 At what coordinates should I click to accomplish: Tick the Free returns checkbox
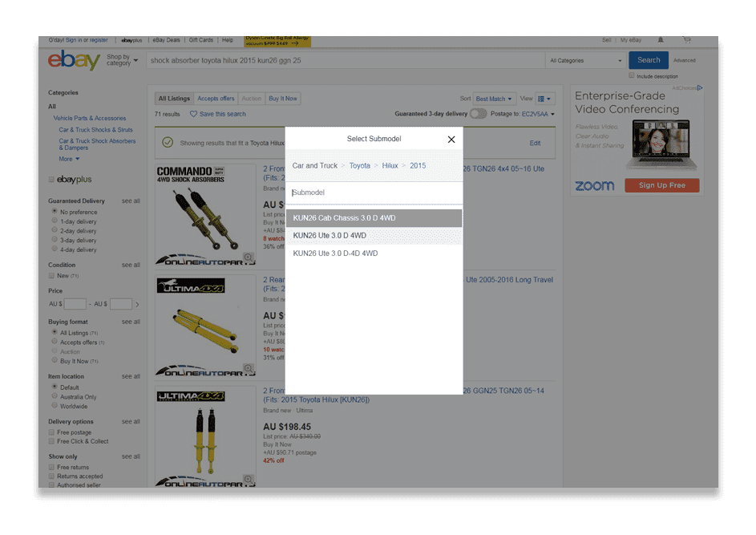pos(51,467)
